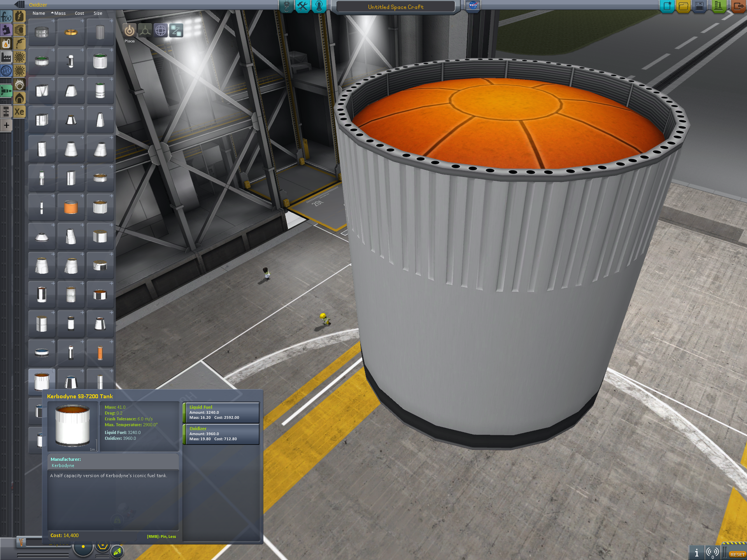Open the load craft folder icon
This screenshot has width=747, height=560.
point(683,6)
